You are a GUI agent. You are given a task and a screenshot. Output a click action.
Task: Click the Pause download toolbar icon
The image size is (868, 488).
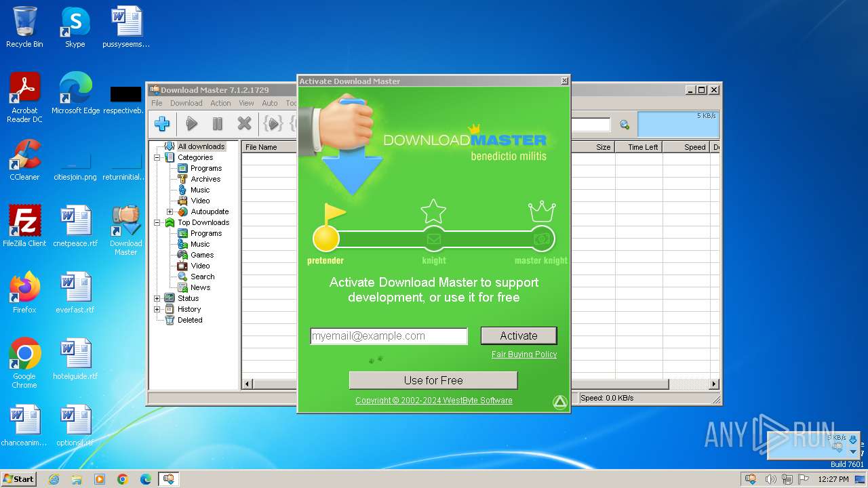tap(218, 123)
